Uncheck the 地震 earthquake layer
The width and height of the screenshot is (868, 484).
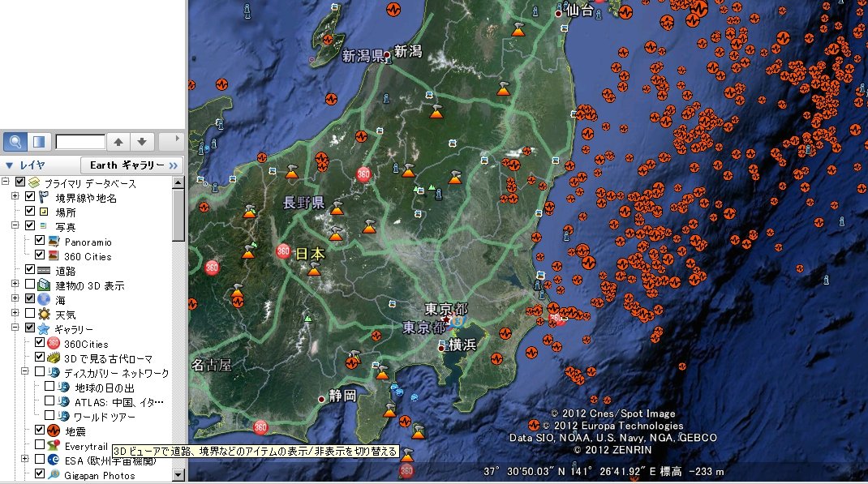click(41, 430)
